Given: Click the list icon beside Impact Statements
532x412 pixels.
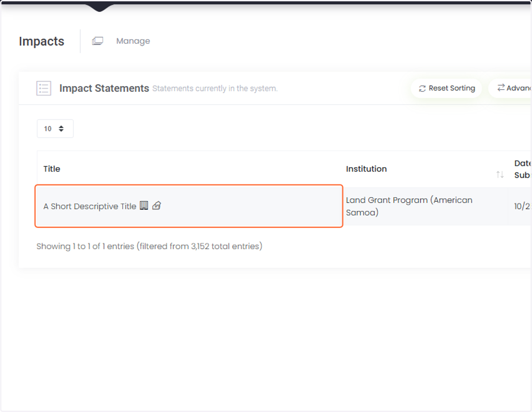Looking at the screenshot, I should 44,88.
